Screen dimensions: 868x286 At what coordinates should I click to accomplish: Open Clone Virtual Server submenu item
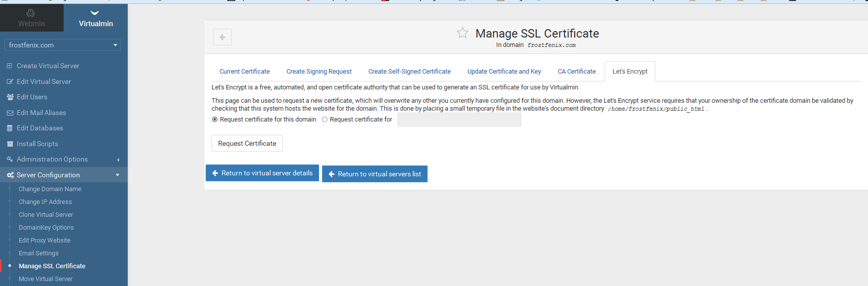(x=46, y=215)
